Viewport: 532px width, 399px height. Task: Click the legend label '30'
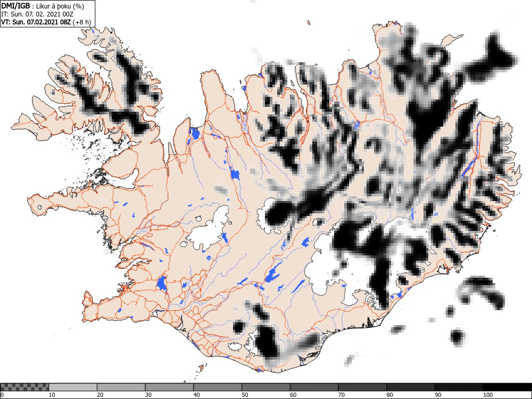point(148,395)
